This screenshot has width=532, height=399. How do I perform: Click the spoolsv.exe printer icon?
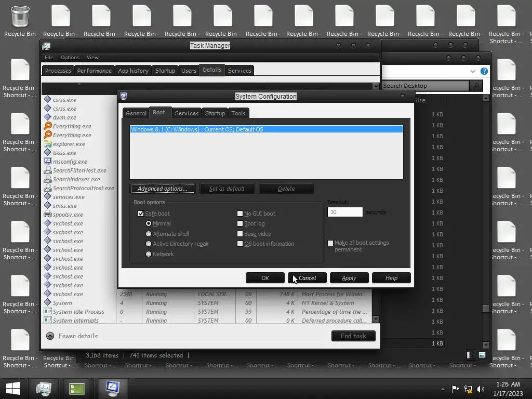47,215
